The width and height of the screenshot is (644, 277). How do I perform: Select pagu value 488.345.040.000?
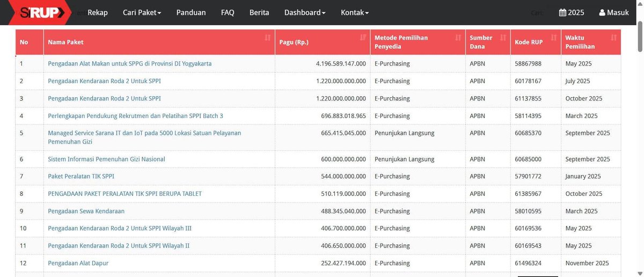coord(343,211)
